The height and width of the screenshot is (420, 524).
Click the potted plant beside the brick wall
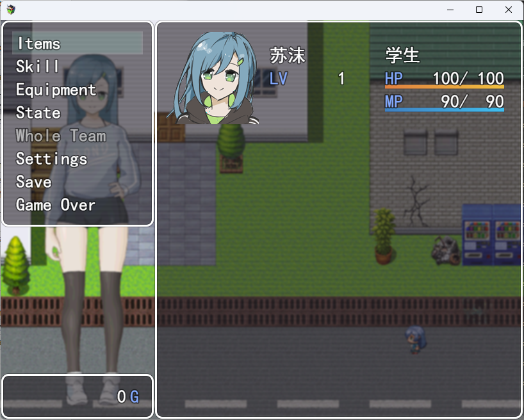point(384,236)
